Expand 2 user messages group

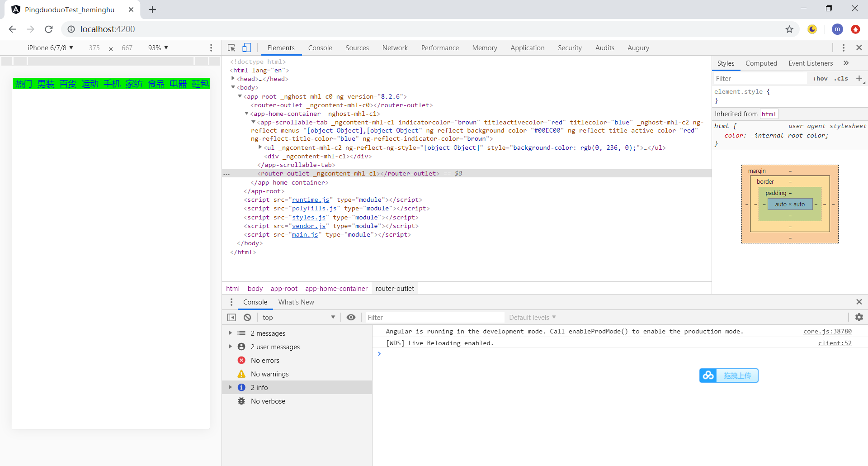(x=230, y=347)
